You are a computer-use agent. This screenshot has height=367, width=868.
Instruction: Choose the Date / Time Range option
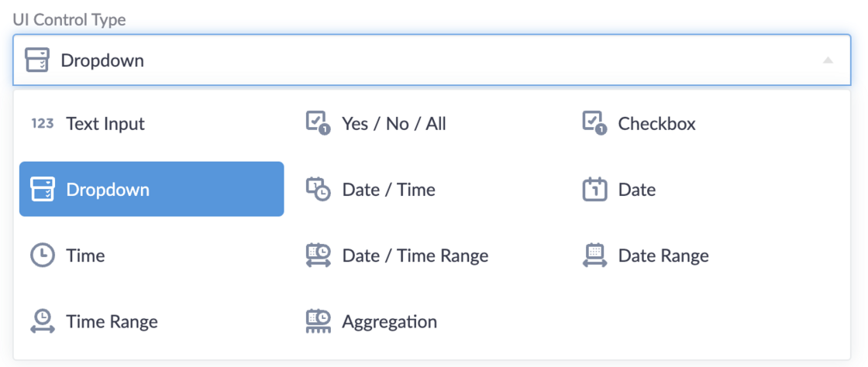[x=415, y=256]
